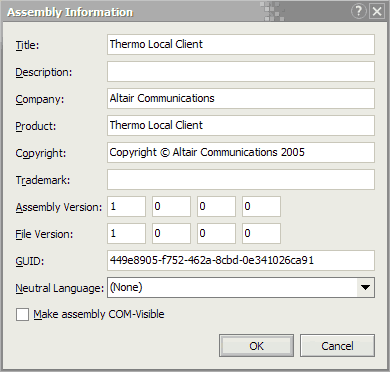This screenshot has width=390, height=372.
Task: Click the Neutral Language label
Action: pos(60,288)
